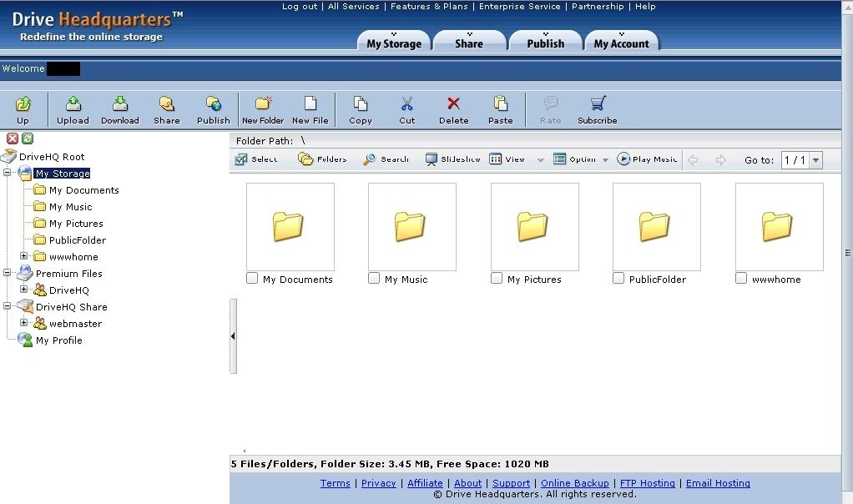This screenshot has width=853, height=504.
Task: Click the Download toolbar icon
Action: click(119, 103)
